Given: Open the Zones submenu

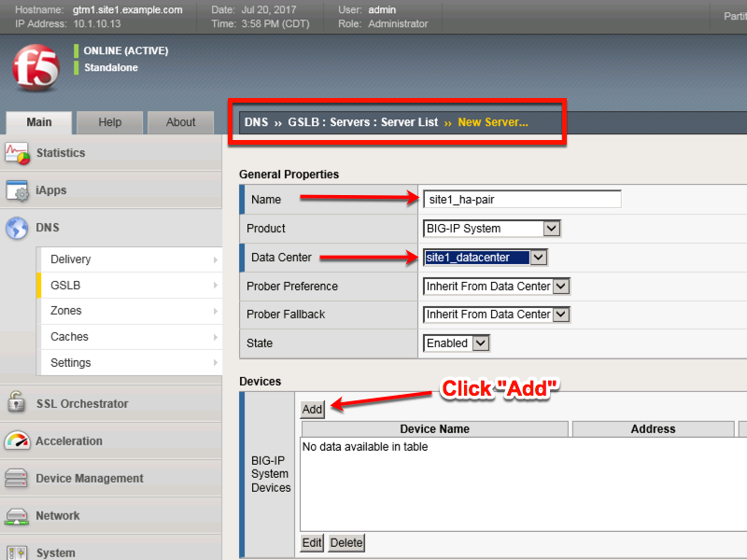Looking at the screenshot, I should pos(130,311).
